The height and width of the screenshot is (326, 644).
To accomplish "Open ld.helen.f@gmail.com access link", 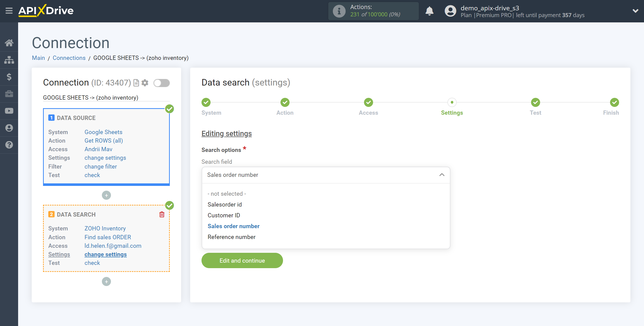I will click(x=113, y=246).
